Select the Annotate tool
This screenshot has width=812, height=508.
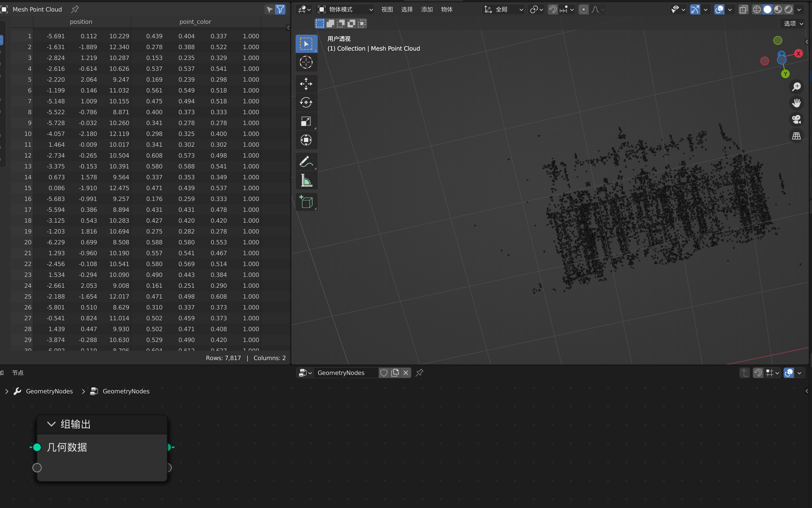pos(306,162)
